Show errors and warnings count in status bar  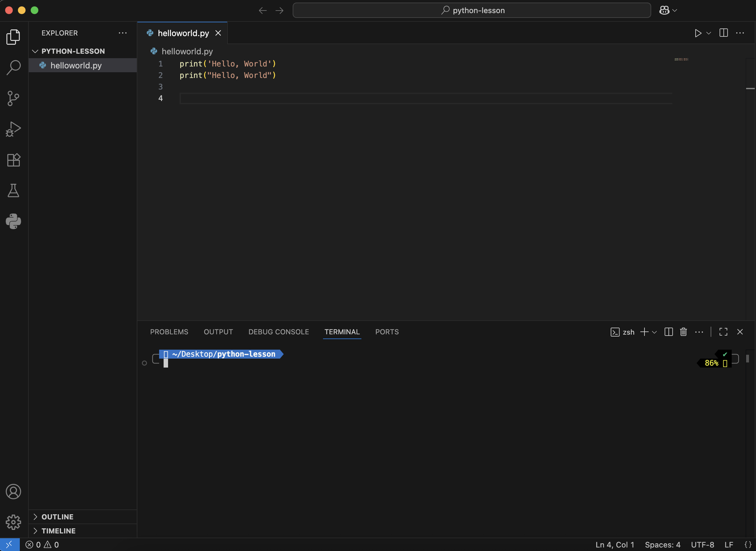42,545
